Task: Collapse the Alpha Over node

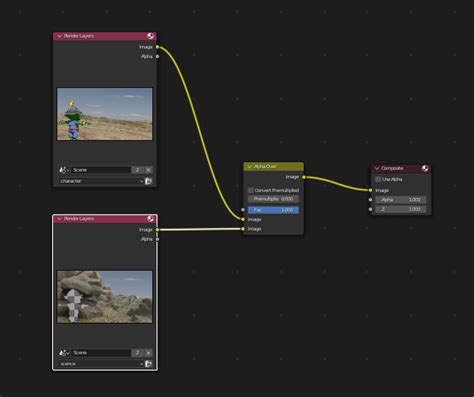Action: (x=250, y=166)
